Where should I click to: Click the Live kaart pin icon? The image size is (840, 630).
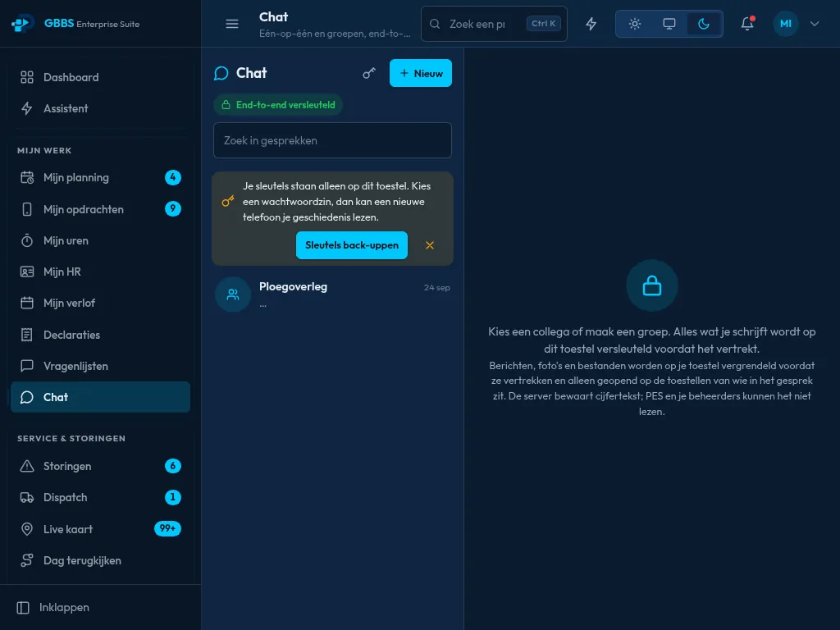click(27, 529)
